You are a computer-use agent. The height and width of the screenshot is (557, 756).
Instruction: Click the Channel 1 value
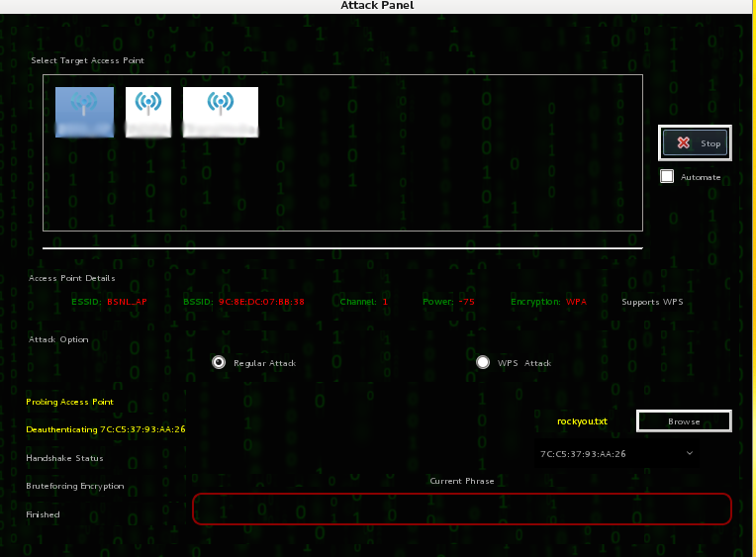click(x=385, y=302)
